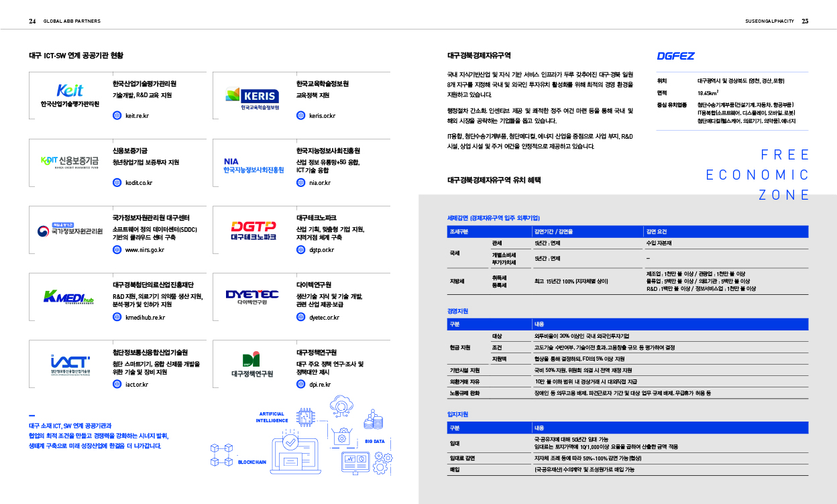Open the kmedihub.re.kr link
Image resolution: width=837 pixels, height=504 pixels.
click(x=145, y=317)
